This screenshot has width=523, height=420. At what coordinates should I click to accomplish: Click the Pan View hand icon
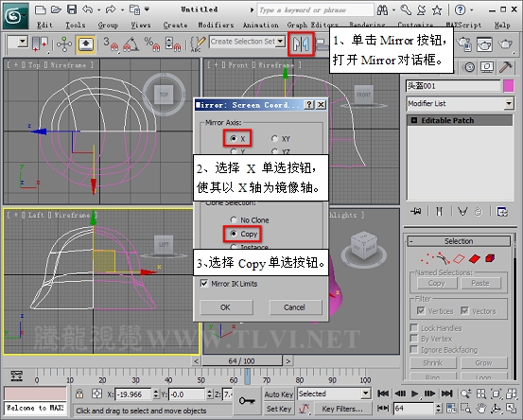point(481,408)
